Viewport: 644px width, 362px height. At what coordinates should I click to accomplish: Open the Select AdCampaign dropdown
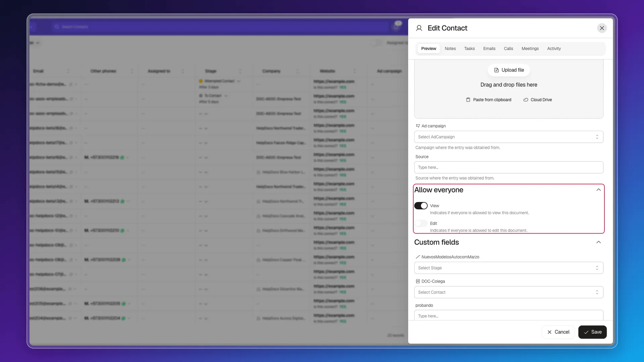pyautogui.click(x=508, y=137)
